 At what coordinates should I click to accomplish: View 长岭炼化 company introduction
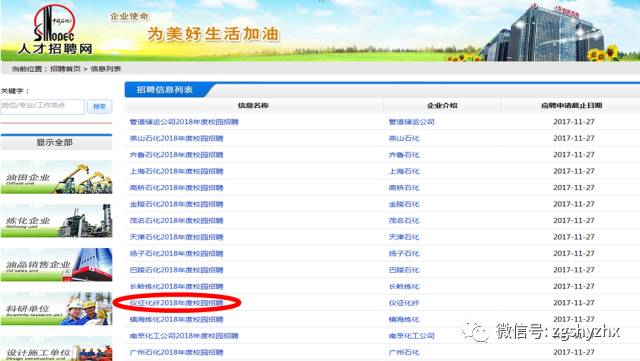point(404,286)
